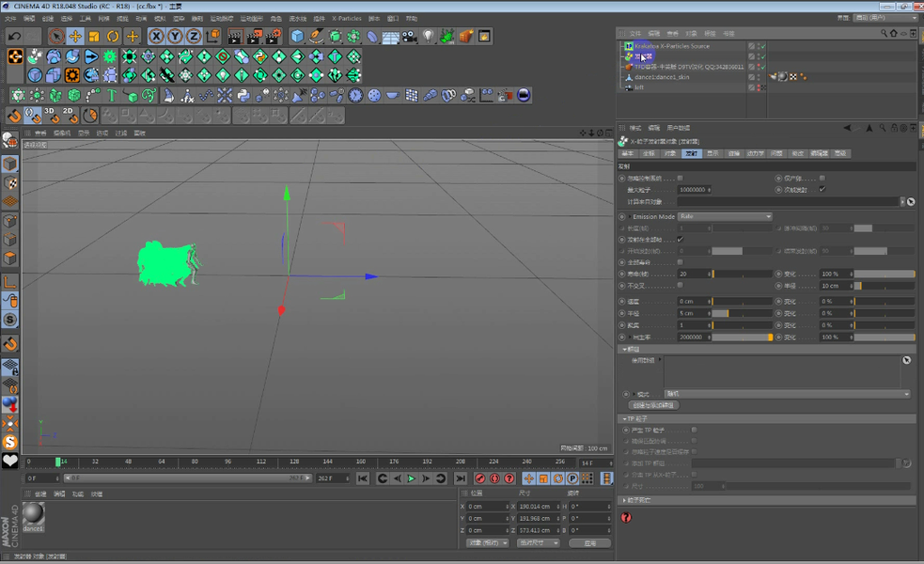Add a Light object
The image size is (924, 564).
point(429,37)
